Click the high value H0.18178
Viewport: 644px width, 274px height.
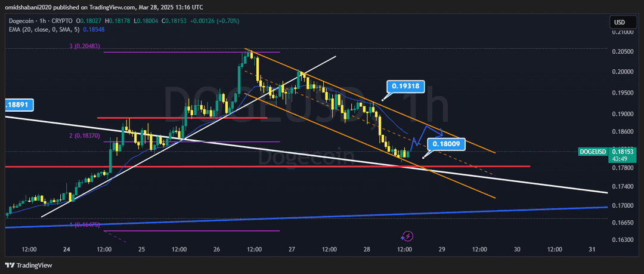click(119, 21)
